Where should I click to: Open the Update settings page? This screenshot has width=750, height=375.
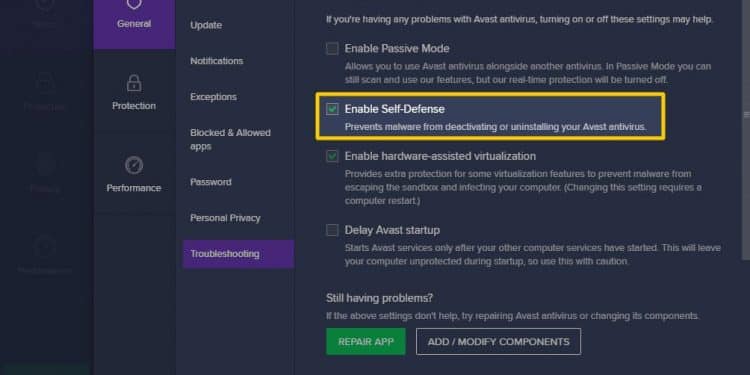pos(206,25)
